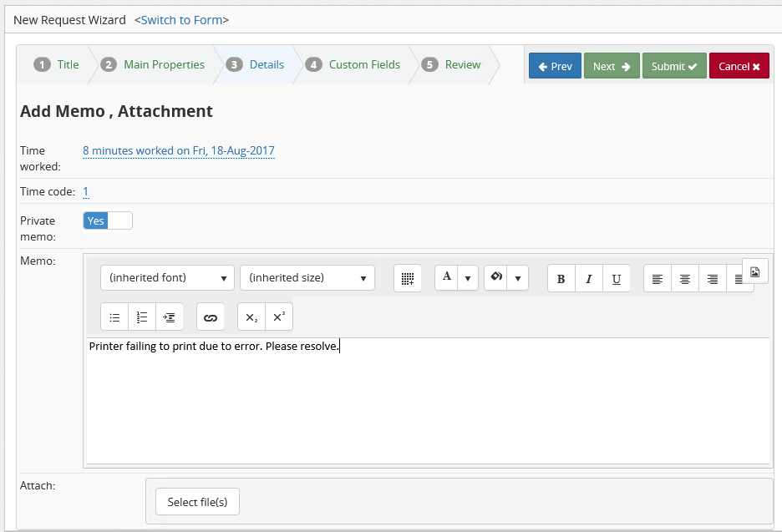Screen dimensions: 782x532
Task: Insert image using the picture icon
Action: pyautogui.click(x=754, y=271)
